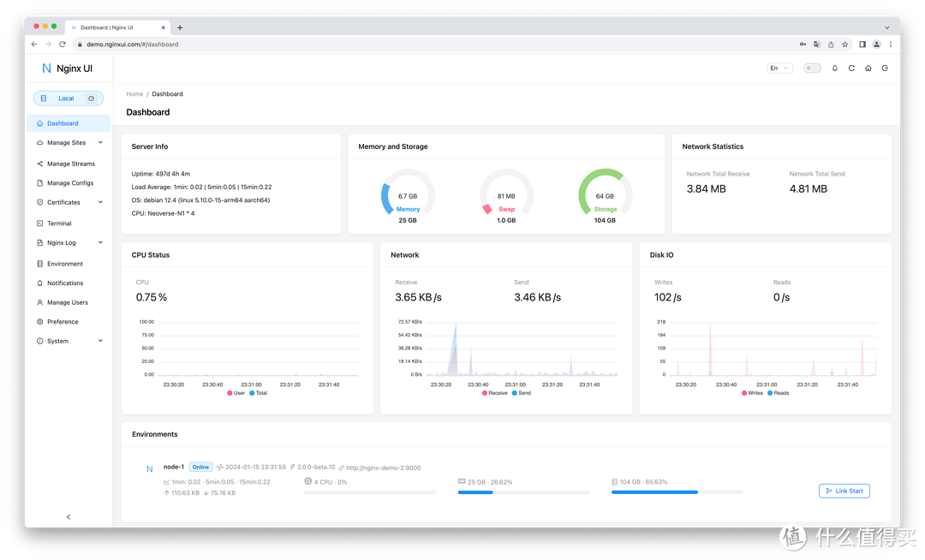
Task: Click the logout icon in header
Action: [885, 68]
